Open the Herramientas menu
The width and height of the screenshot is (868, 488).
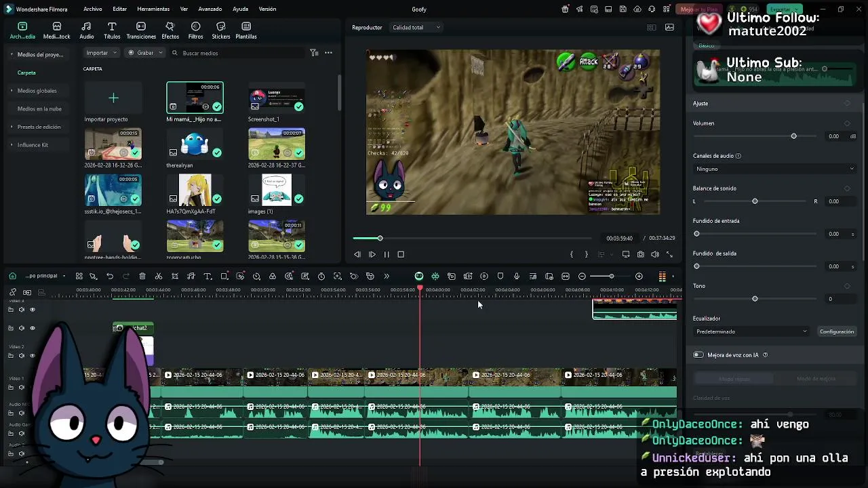click(x=153, y=9)
